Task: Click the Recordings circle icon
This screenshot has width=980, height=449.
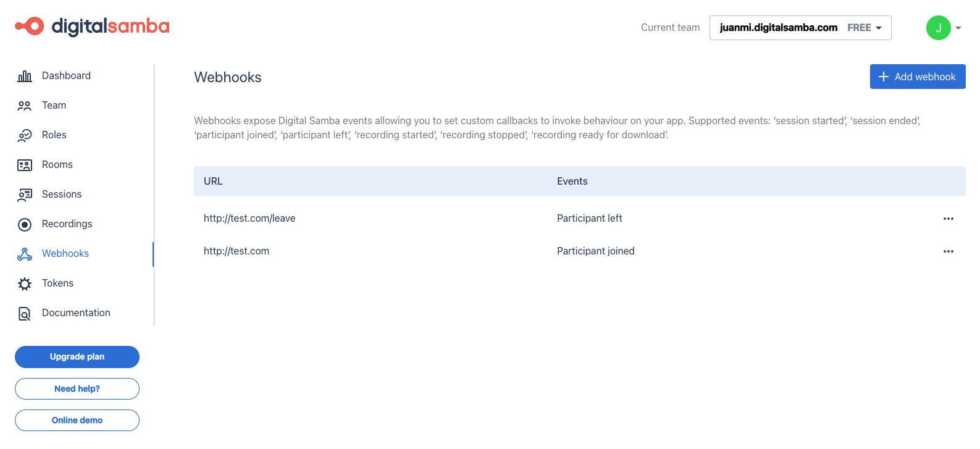Action: click(25, 224)
